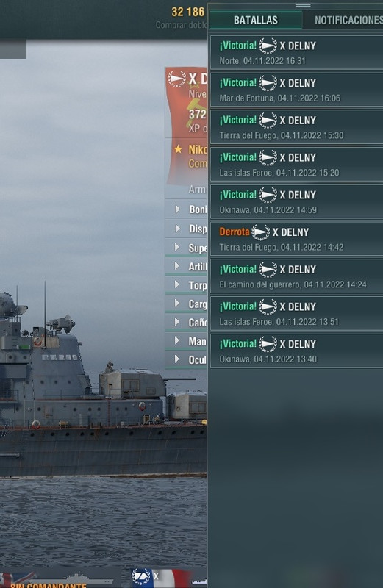This screenshot has height=588, width=383.
Task: Click destroyer icon in Okinawa 13:40 entry
Action: [x=268, y=344]
